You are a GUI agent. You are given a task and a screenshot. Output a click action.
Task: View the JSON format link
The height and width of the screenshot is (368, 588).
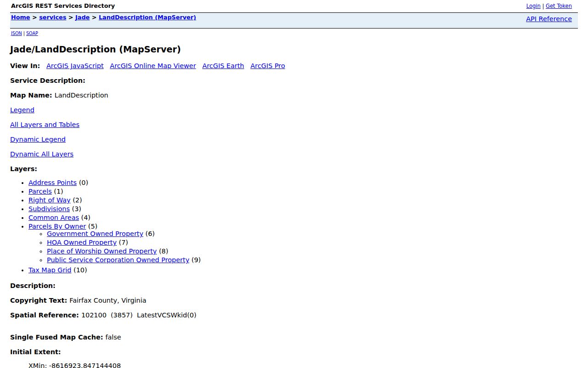(17, 33)
